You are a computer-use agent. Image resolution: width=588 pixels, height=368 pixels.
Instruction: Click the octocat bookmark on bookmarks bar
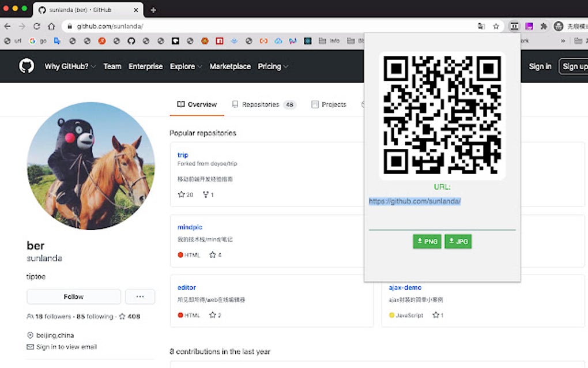coord(131,40)
